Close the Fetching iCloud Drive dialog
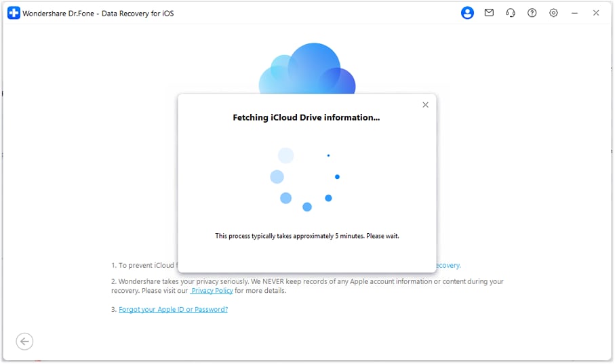Viewport: 615px width, 364px height. click(425, 105)
